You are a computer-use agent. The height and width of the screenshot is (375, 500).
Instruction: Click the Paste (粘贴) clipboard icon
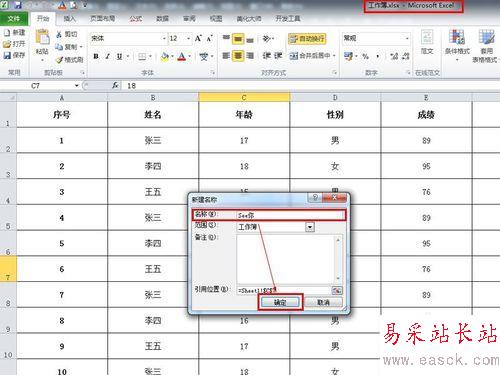pos(42,37)
